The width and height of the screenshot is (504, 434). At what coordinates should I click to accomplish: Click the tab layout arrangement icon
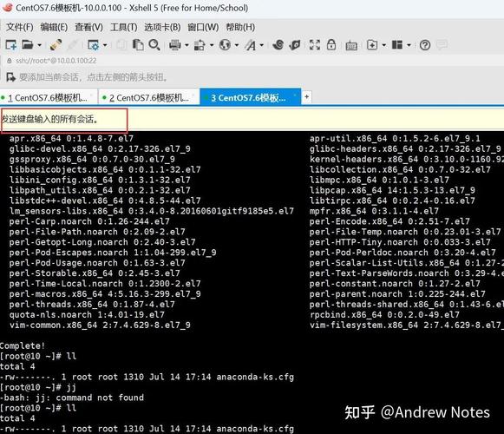click(x=397, y=45)
